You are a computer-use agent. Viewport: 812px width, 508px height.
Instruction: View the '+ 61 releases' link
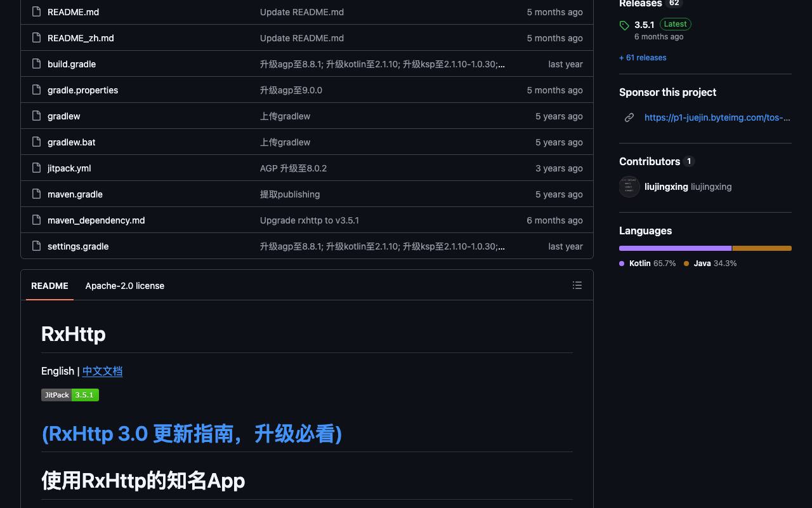[x=643, y=58]
